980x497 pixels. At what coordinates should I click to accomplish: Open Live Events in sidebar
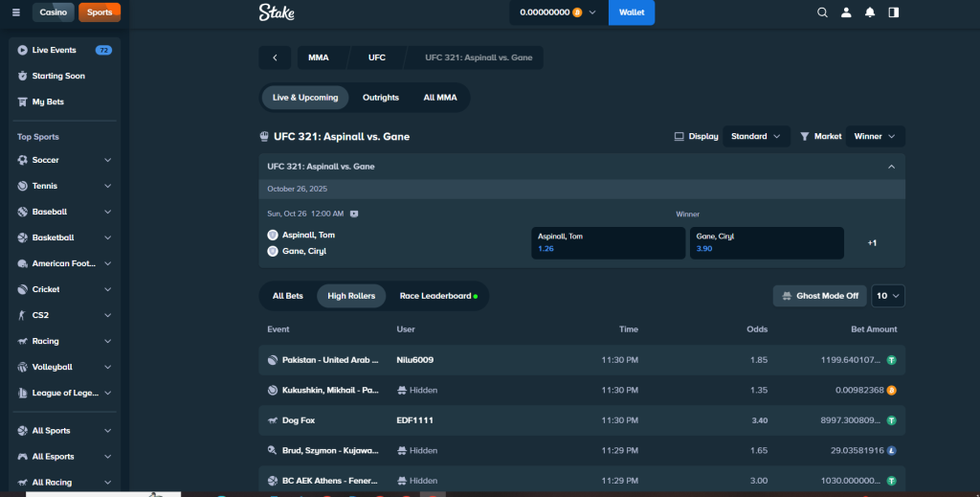tap(54, 50)
